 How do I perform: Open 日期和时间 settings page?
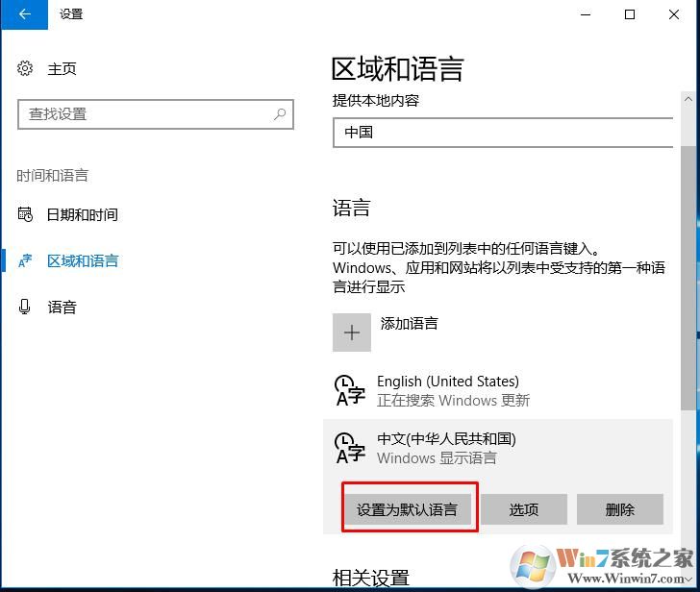pos(83,214)
